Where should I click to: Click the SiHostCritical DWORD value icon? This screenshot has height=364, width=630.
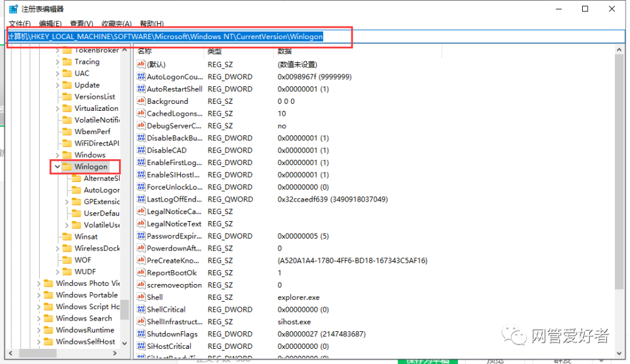140,346
